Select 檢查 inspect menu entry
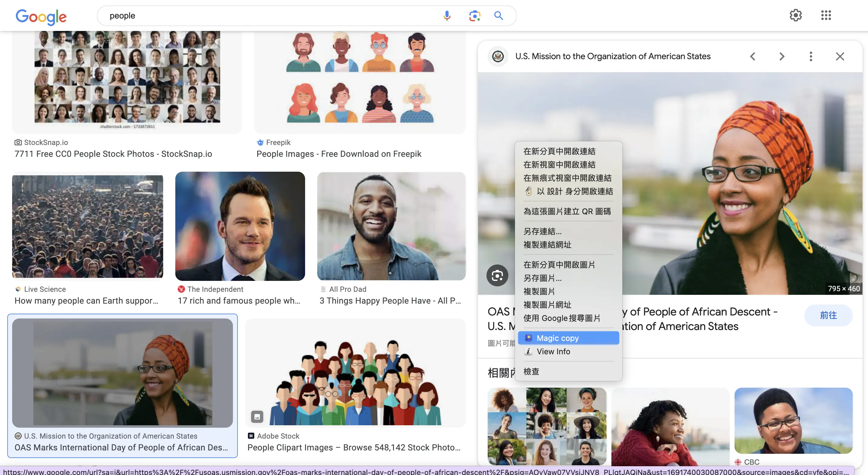Image resolution: width=868 pixels, height=475 pixels. click(x=568, y=371)
